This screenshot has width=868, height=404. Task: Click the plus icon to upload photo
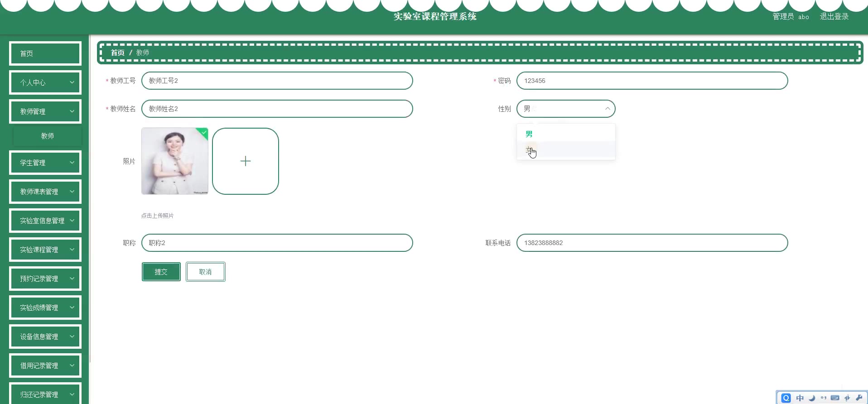[x=246, y=161]
